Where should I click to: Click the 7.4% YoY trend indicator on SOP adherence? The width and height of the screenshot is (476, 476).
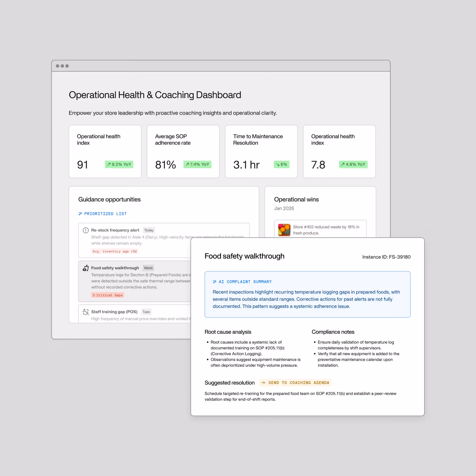coord(187,164)
